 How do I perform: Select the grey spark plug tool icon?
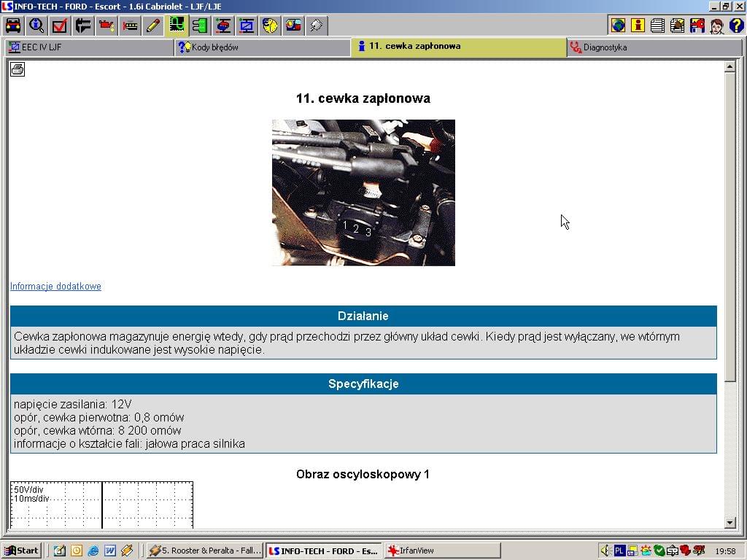[317, 26]
